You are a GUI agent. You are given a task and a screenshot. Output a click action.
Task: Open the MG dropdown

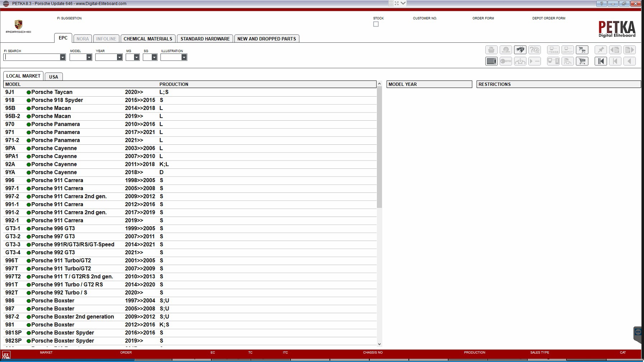[x=136, y=57]
